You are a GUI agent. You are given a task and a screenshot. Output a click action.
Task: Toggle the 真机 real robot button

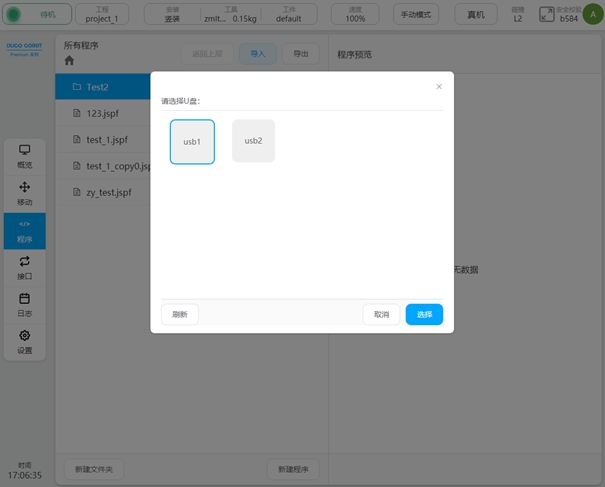[x=476, y=14]
